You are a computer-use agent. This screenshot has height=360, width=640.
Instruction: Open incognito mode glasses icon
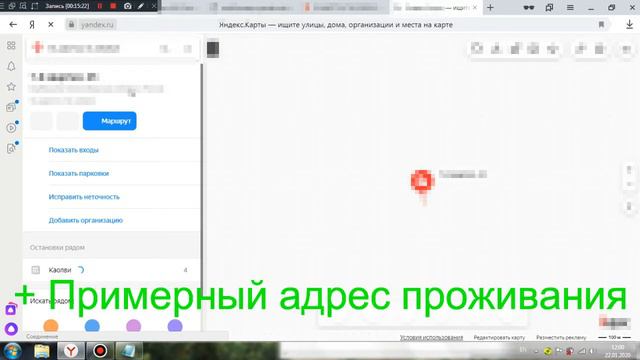[x=529, y=7]
